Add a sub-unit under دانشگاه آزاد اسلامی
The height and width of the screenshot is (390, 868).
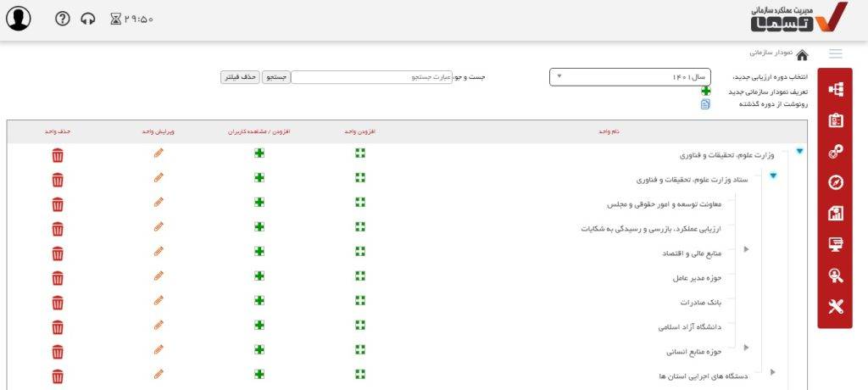point(360,326)
